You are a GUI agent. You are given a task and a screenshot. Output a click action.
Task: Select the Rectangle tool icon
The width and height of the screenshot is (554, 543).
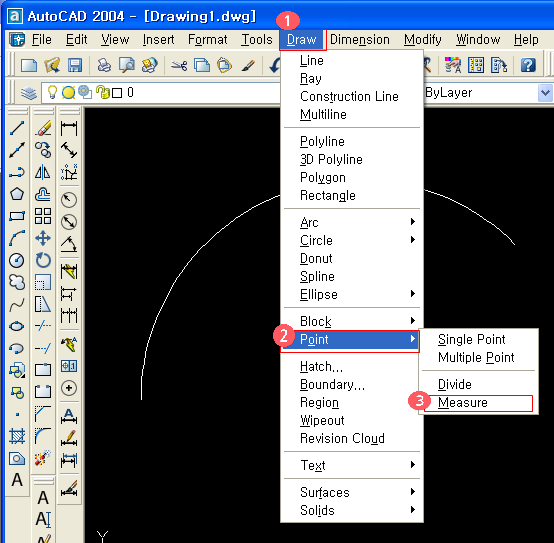click(17, 216)
